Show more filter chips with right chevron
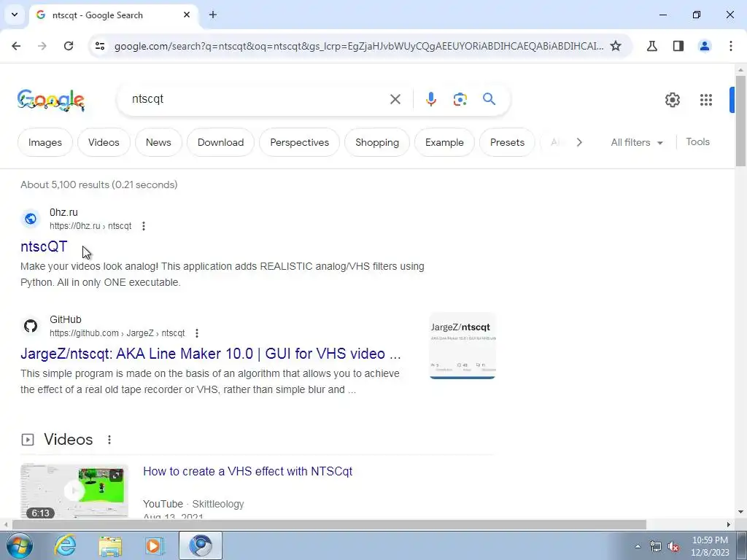Screen dimensions: 747x560 point(578,142)
